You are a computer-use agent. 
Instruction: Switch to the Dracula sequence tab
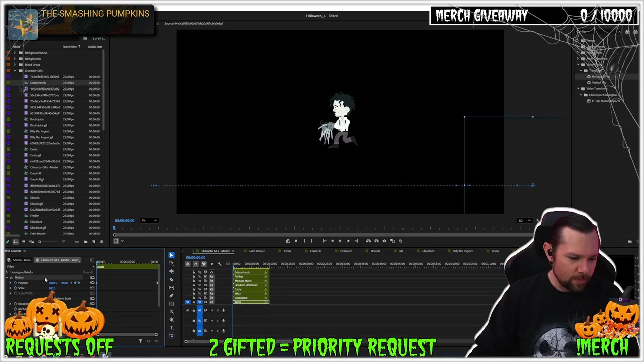(375, 251)
